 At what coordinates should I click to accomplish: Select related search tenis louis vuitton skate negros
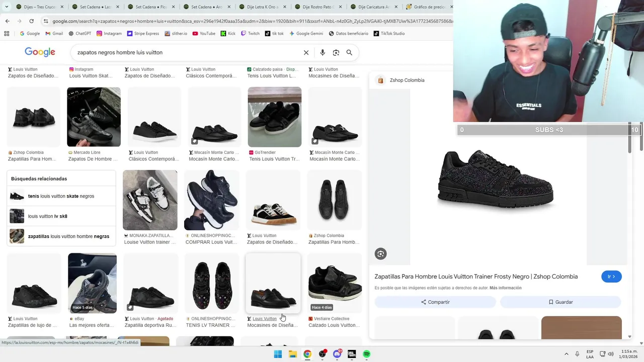coord(61,196)
